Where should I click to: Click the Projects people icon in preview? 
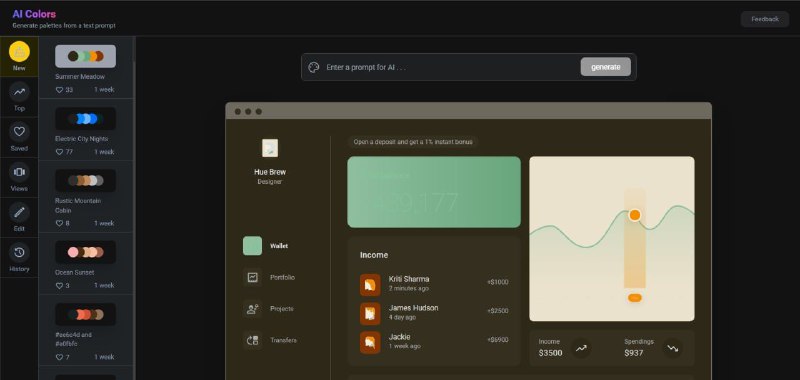point(253,309)
